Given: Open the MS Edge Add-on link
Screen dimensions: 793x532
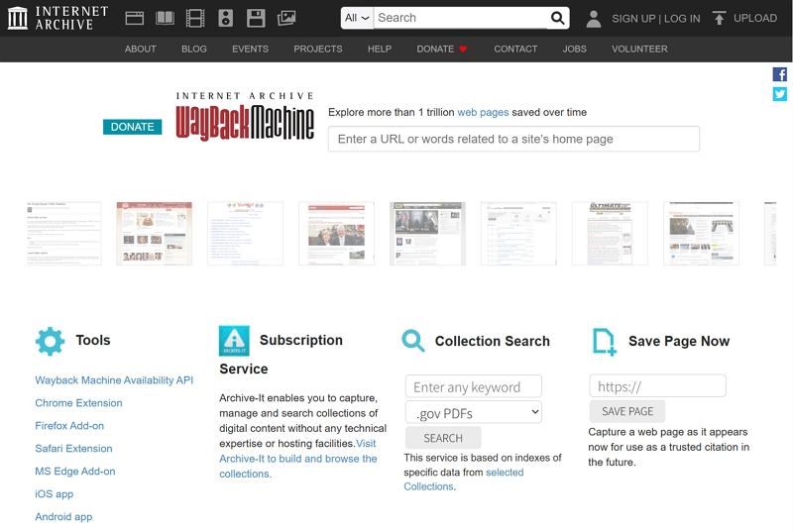Looking at the screenshot, I should [75, 472].
